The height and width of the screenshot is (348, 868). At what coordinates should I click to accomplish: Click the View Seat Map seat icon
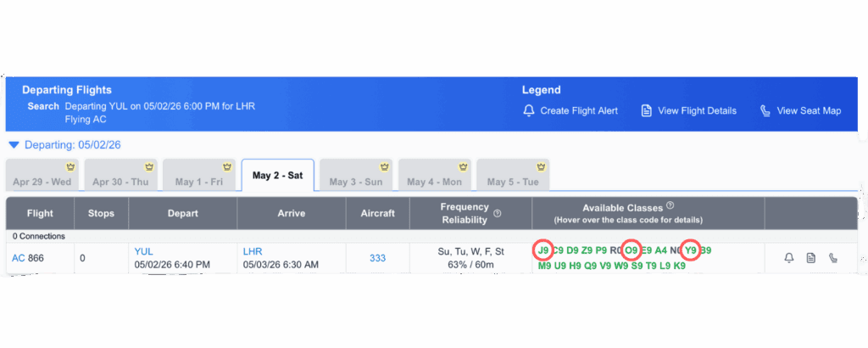pyautogui.click(x=765, y=110)
